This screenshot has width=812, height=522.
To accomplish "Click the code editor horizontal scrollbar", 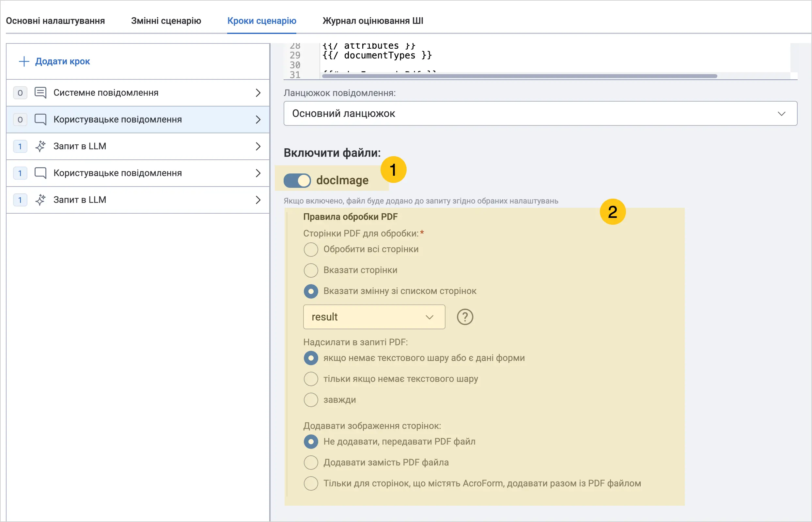I will tap(520, 76).
